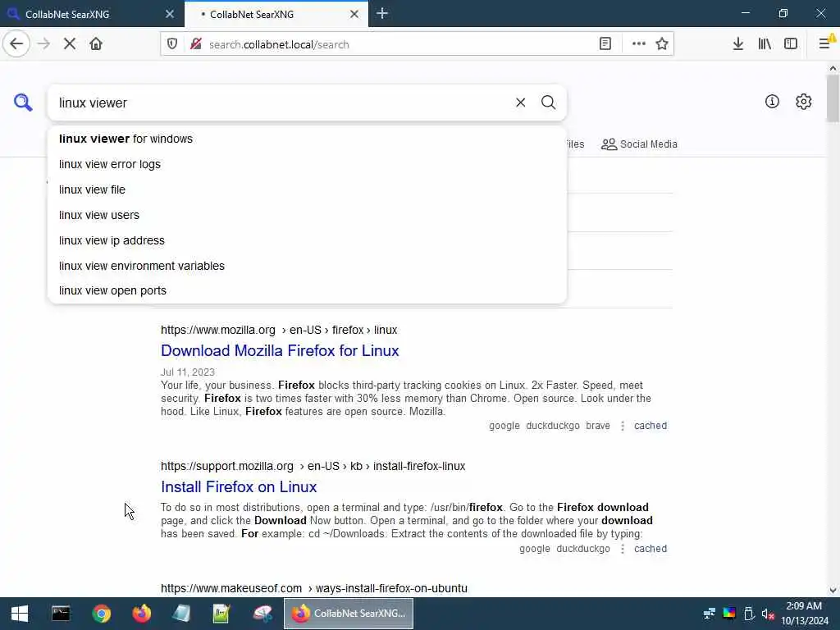Click the insecure connection lock icon
This screenshot has height=630, width=840.
point(196,44)
